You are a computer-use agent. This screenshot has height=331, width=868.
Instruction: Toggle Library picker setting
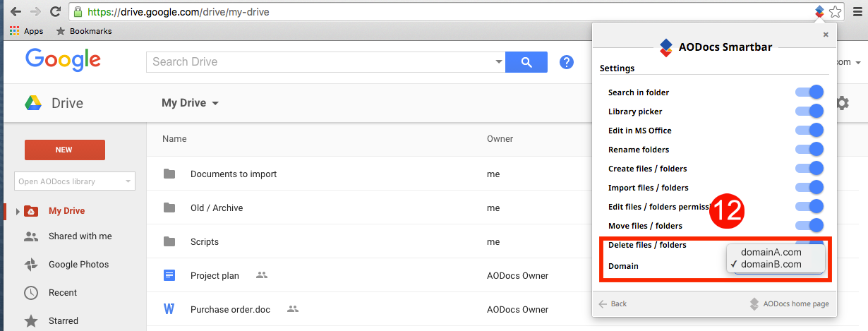(809, 111)
